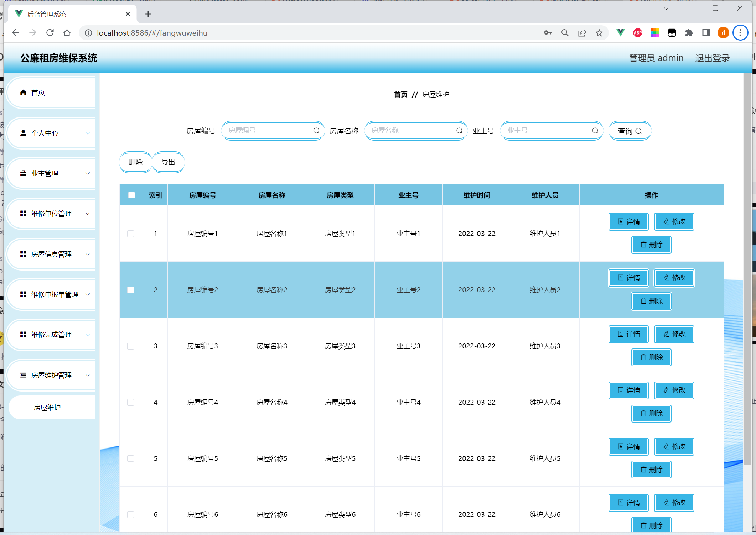Click 退出登录 to log out
The width and height of the screenshot is (756, 535).
(x=712, y=58)
